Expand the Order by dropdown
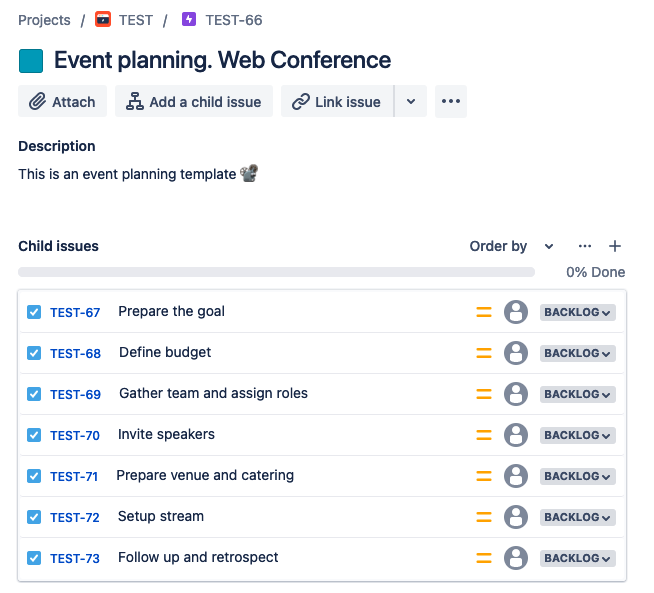 coord(511,246)
